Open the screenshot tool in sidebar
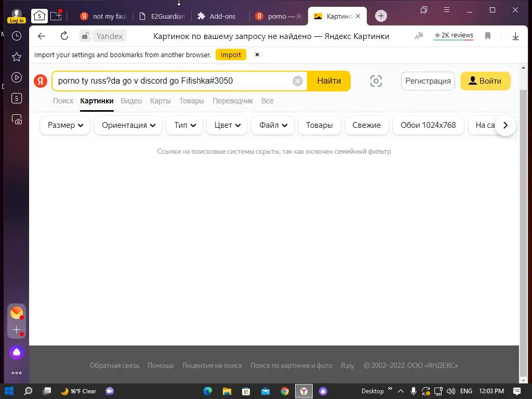 point(16,119)
